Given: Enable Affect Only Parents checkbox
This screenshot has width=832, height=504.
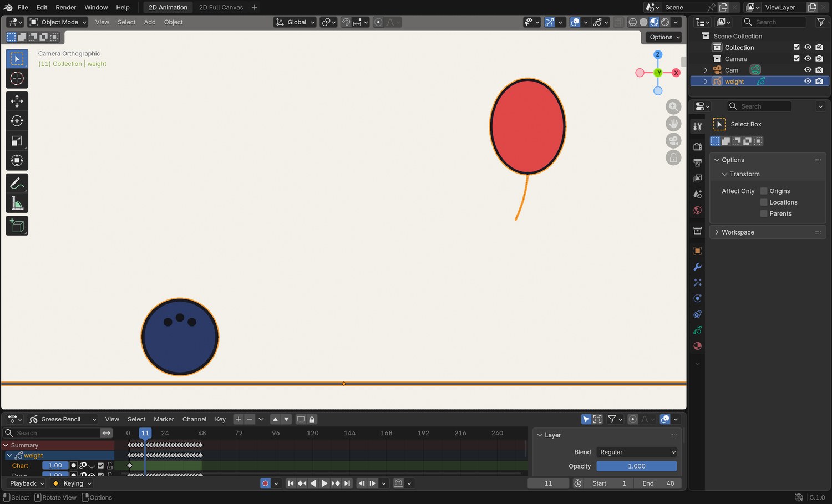Looking at the screenshot, I should (764, 213).
